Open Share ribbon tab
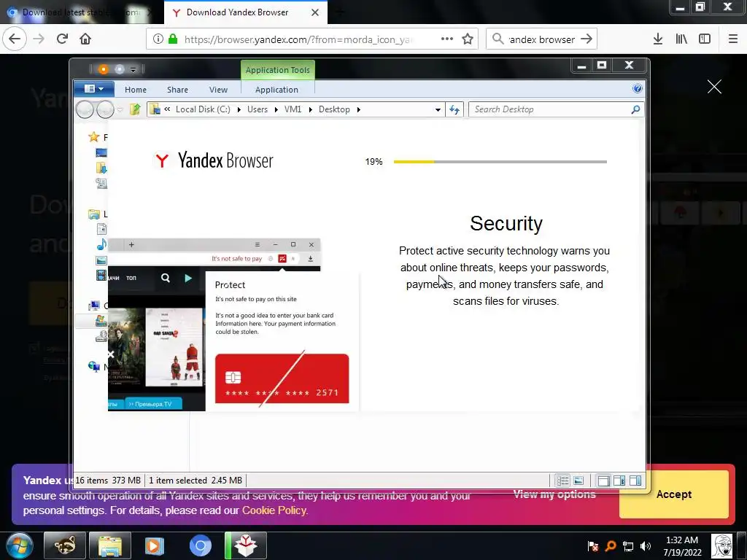 point(177,90)
